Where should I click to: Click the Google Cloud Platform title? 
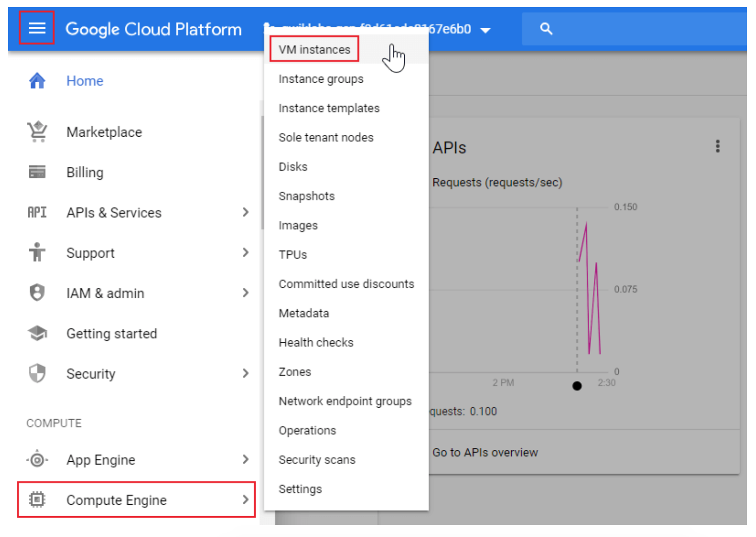[x=154, y=29]
